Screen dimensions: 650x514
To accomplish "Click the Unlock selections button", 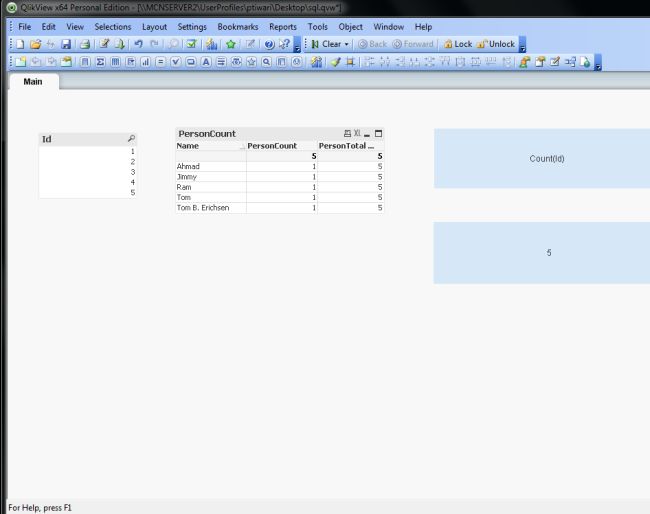I will coord(496,44).
